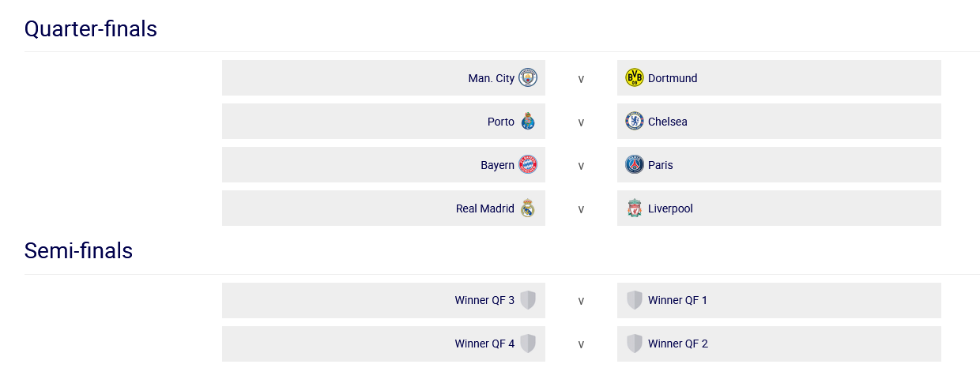The width and height of the screenshot is (980, 368).
Task: Click the Liverpool club crest
Action: point(634,208)
